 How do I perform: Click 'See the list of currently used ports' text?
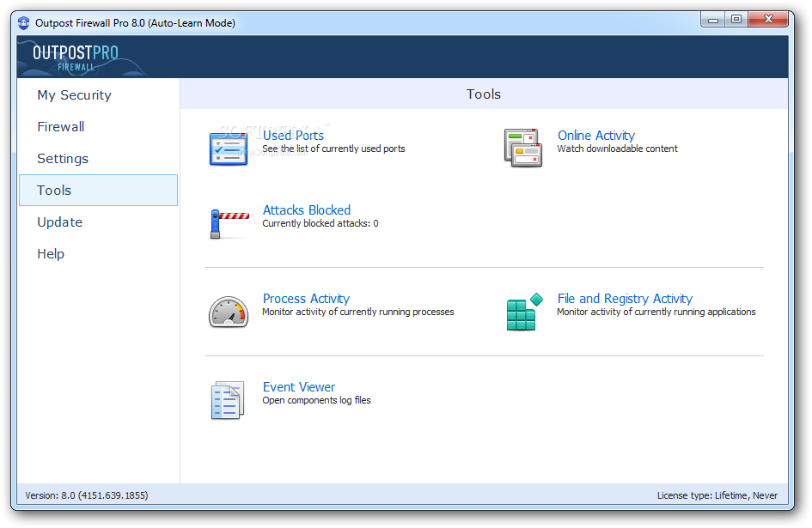coord(333,149)
